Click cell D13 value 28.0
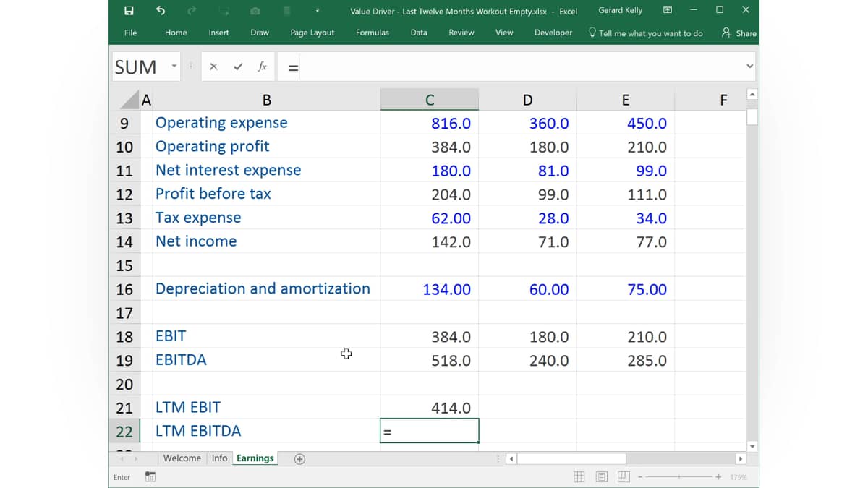 pyautogui.click(x=527, y=218)
